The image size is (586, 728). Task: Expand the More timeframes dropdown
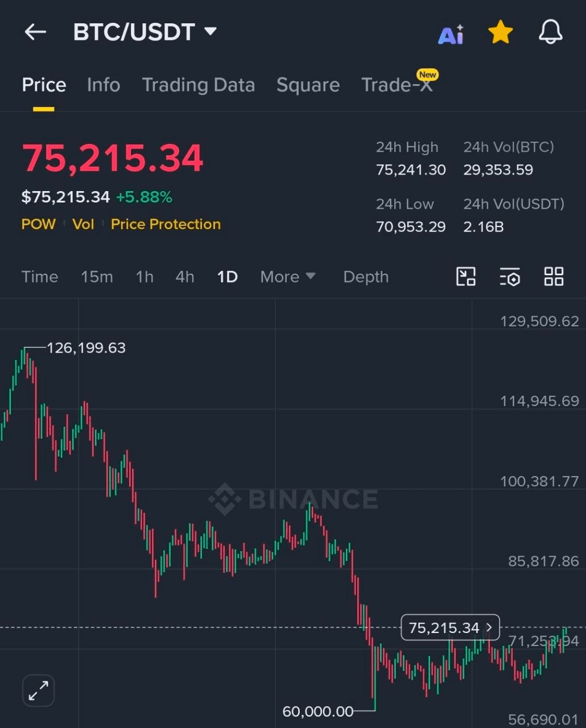287,277
